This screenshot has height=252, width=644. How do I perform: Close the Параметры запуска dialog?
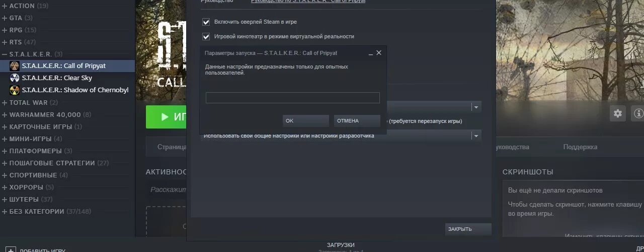(x=379, y=52)
